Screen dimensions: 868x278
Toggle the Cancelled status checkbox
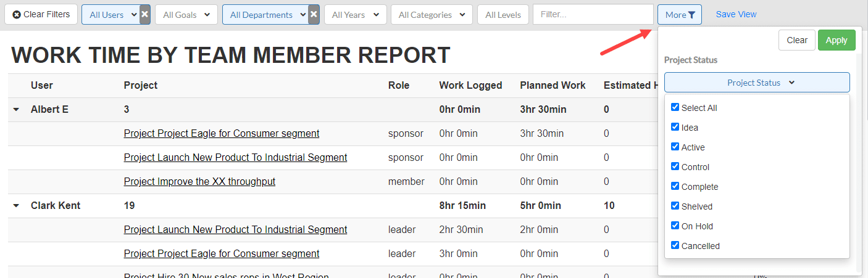point(675,245)
